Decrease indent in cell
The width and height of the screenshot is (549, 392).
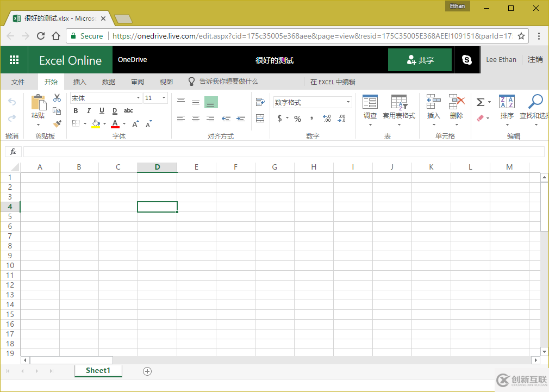226,119
